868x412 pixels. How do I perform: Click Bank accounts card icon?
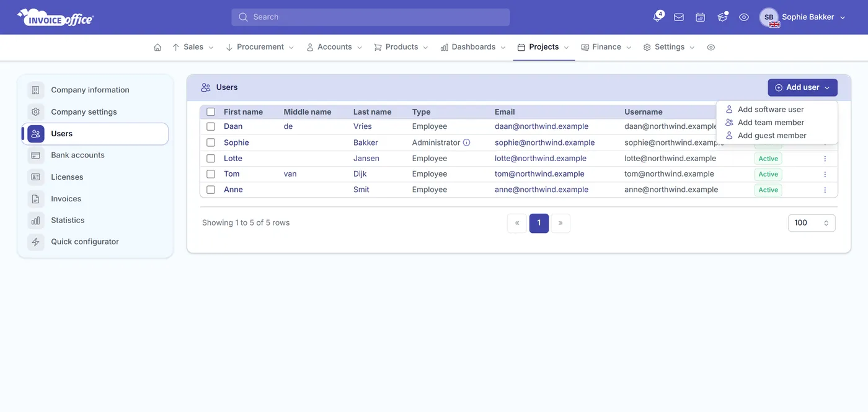pos(36,156)
